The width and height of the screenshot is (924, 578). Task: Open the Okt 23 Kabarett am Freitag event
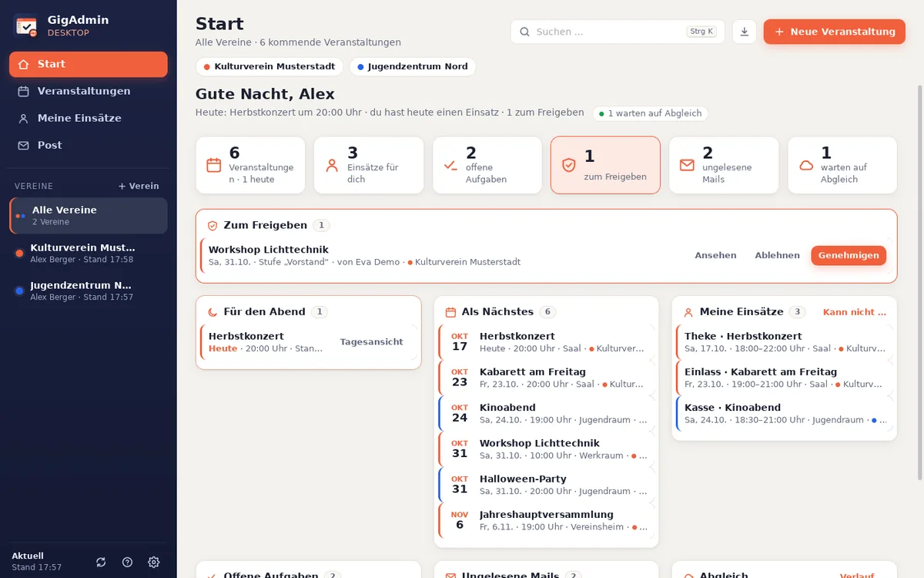click(x=546, y=378)
